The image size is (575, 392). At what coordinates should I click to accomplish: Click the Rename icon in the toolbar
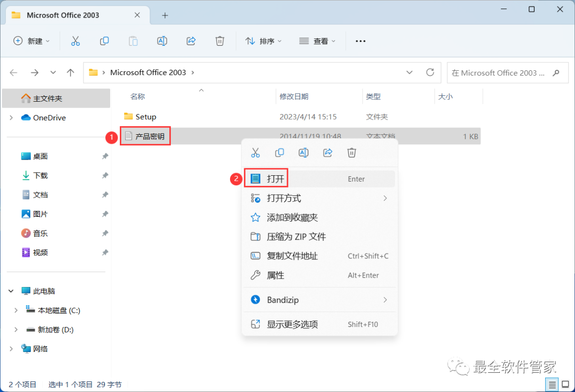click(x=162, y=41)
